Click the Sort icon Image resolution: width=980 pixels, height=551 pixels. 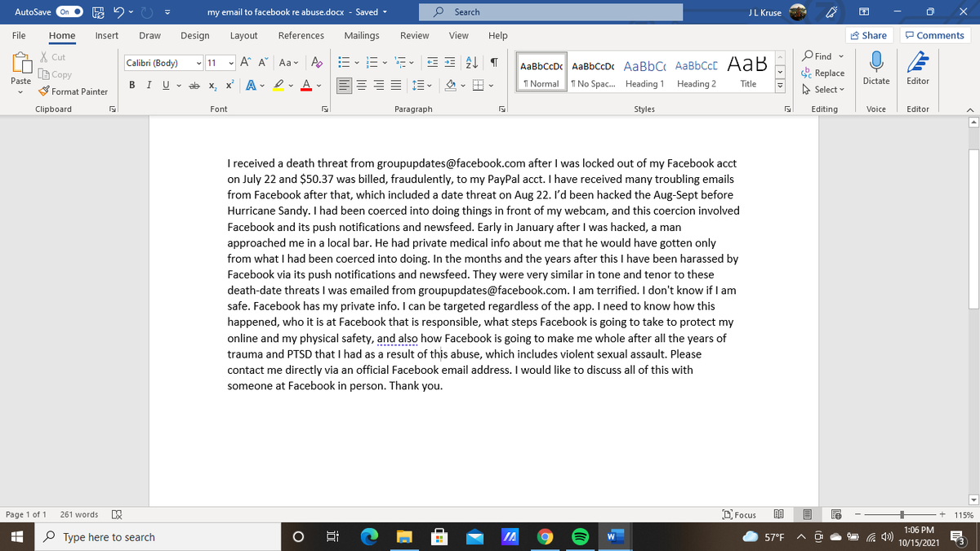(x=473, y=63)
